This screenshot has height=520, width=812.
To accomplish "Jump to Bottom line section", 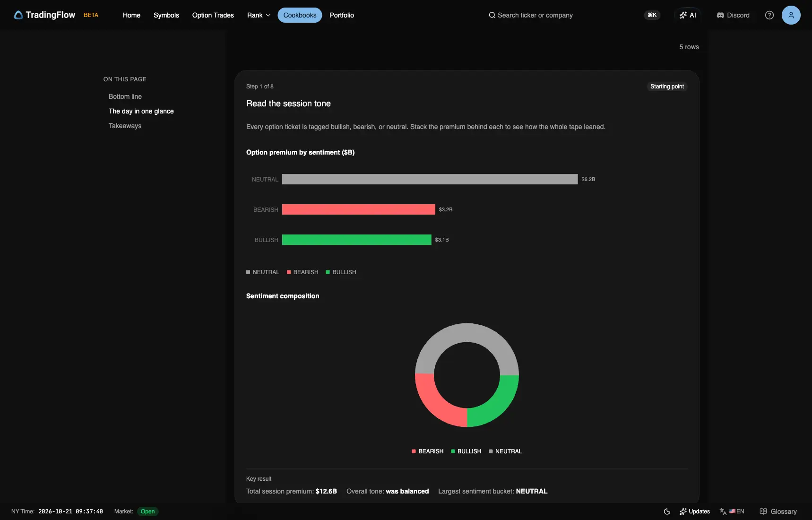I will (125, 96).
